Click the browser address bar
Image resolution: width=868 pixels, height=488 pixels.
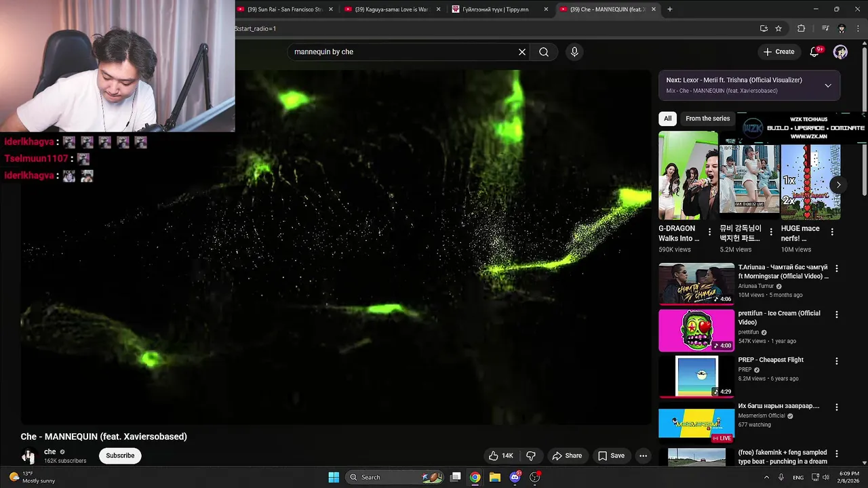click(495, 28)
